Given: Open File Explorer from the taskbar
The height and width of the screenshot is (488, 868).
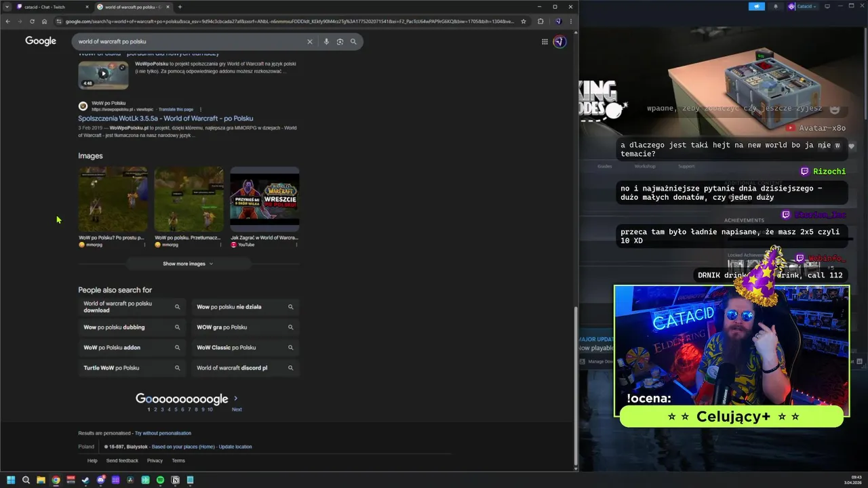Looking at the screenshot, I should click(x=41, y=480).
